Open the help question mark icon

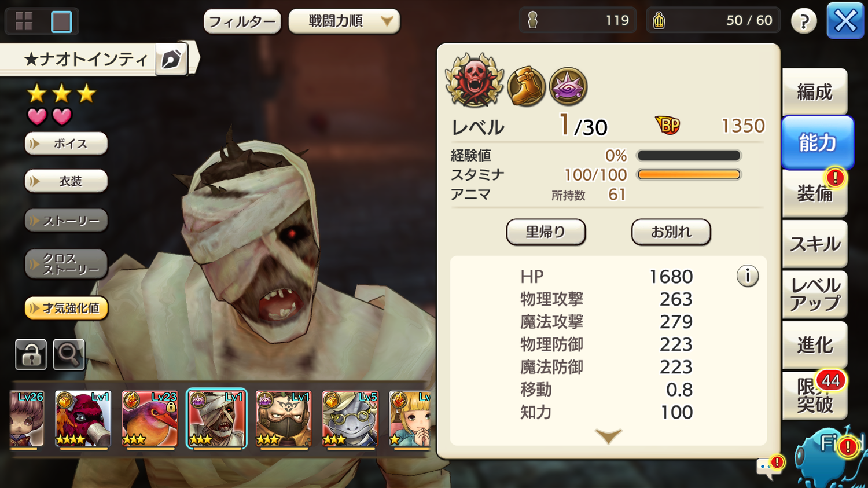(804, 21)
